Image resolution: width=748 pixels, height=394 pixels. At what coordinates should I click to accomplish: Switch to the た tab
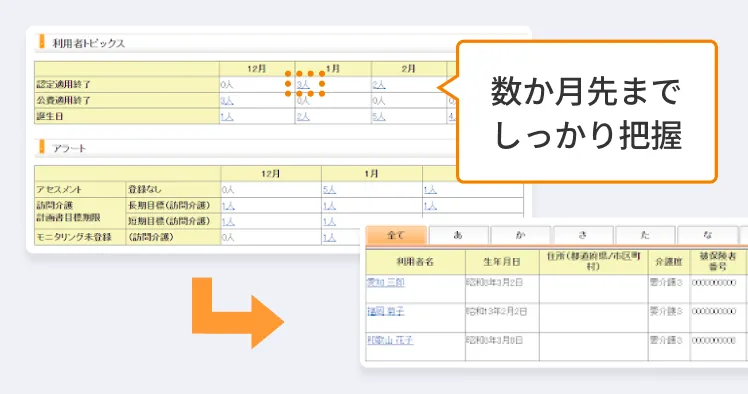click(645, 235)
